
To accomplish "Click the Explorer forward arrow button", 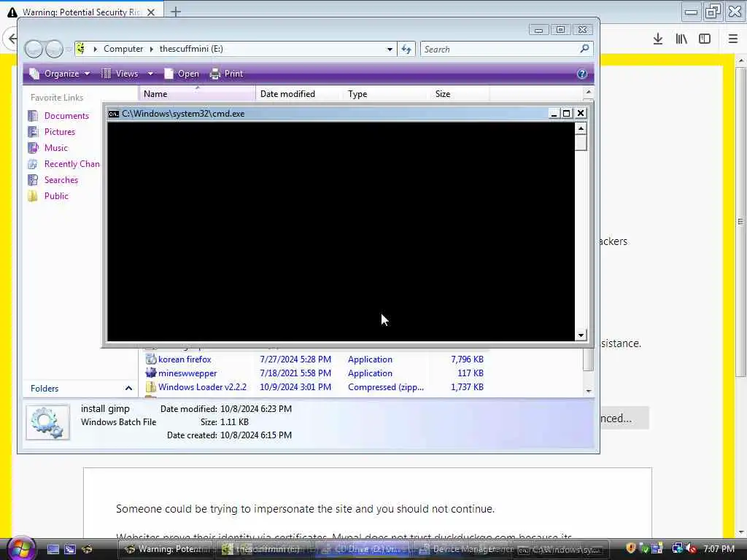I will pos(54,49).
